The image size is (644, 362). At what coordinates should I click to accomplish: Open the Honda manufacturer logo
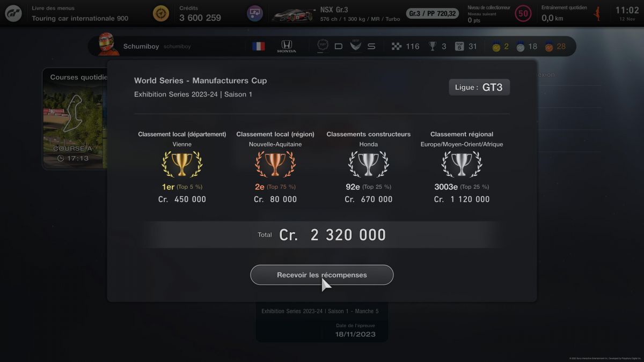coord(287,46)
